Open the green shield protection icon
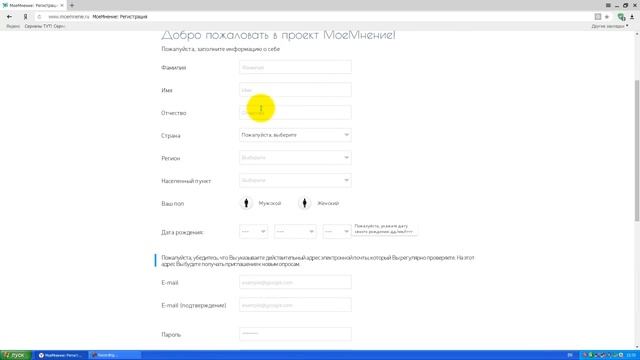Screen dimensions: 640x360 tap(621, 17)
